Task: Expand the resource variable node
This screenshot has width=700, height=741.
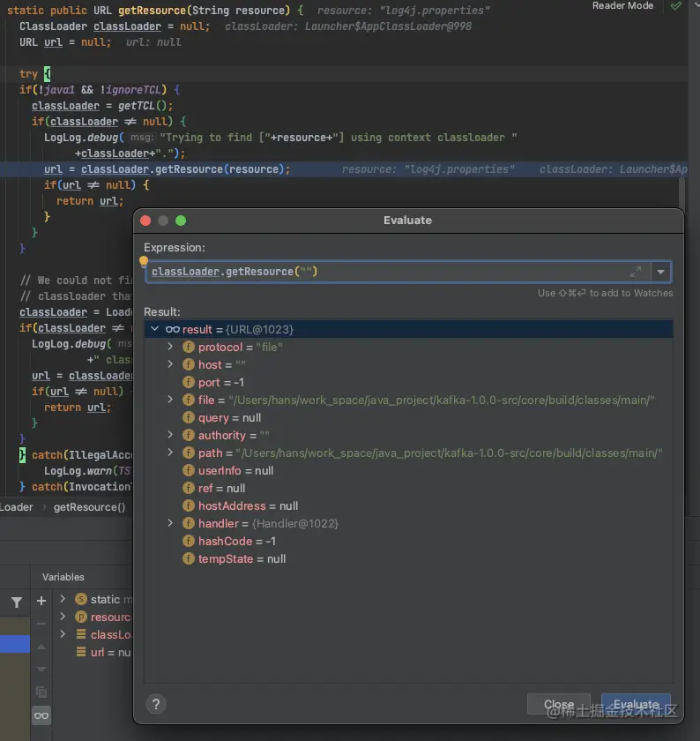Action: pos(63,617)
